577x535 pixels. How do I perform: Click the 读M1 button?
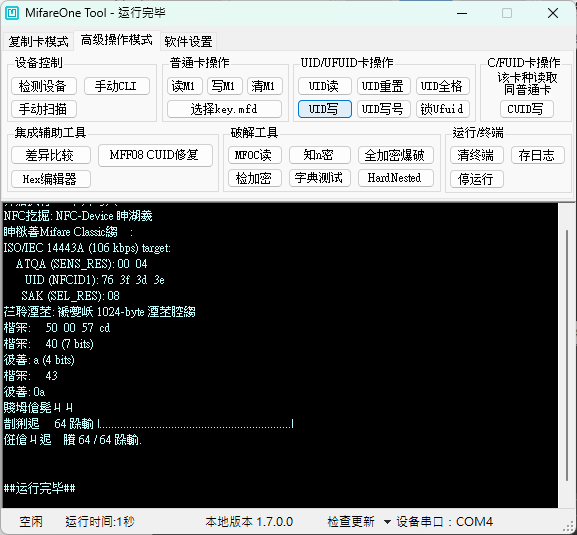tap(184, 86)
